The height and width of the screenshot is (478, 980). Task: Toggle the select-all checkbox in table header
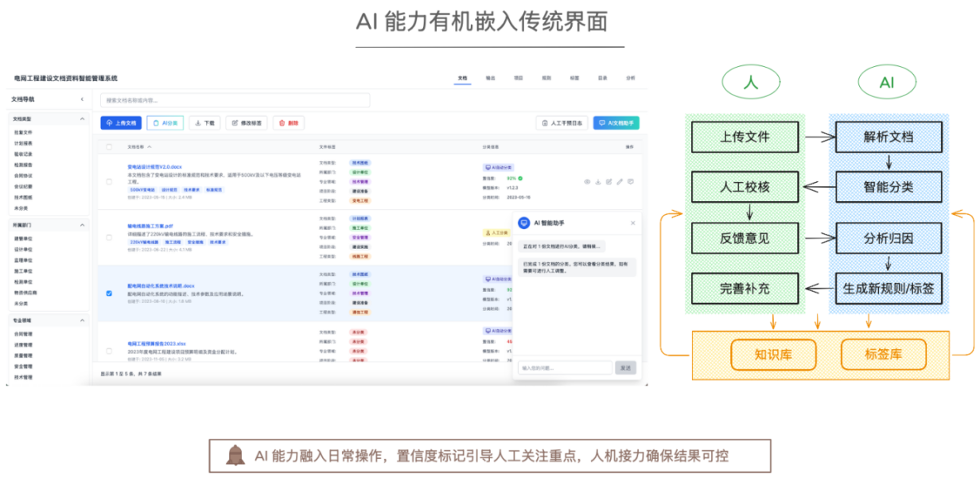point(109,147)
